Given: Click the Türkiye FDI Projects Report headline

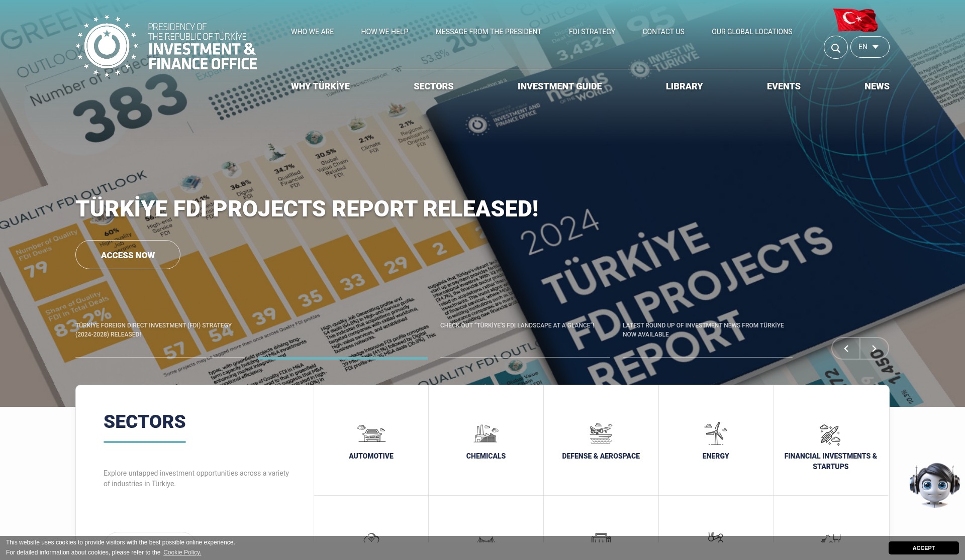Looking at the screenshot, I should pos(307,208).
